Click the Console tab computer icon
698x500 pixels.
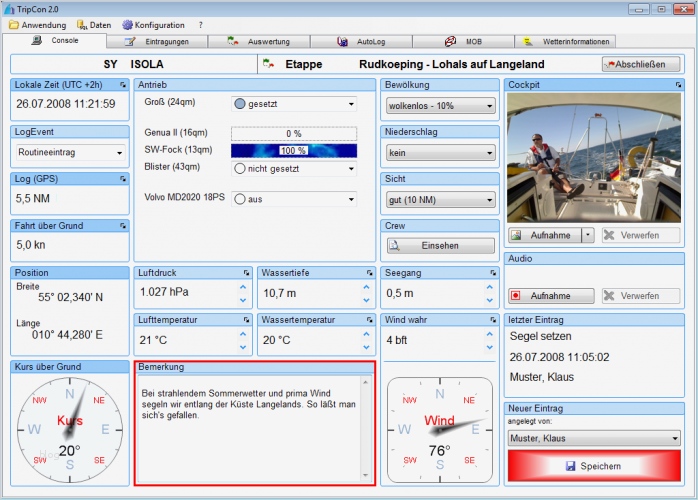coord(37,41)
